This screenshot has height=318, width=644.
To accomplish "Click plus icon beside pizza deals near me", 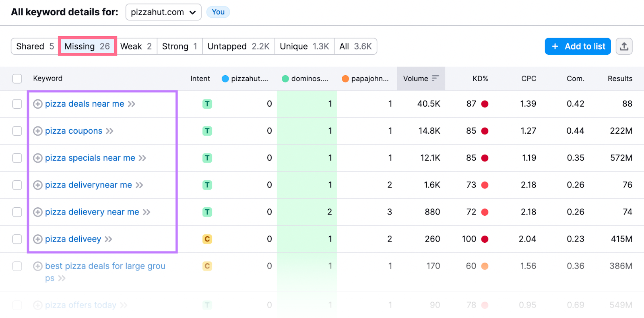I will point(38,104).
